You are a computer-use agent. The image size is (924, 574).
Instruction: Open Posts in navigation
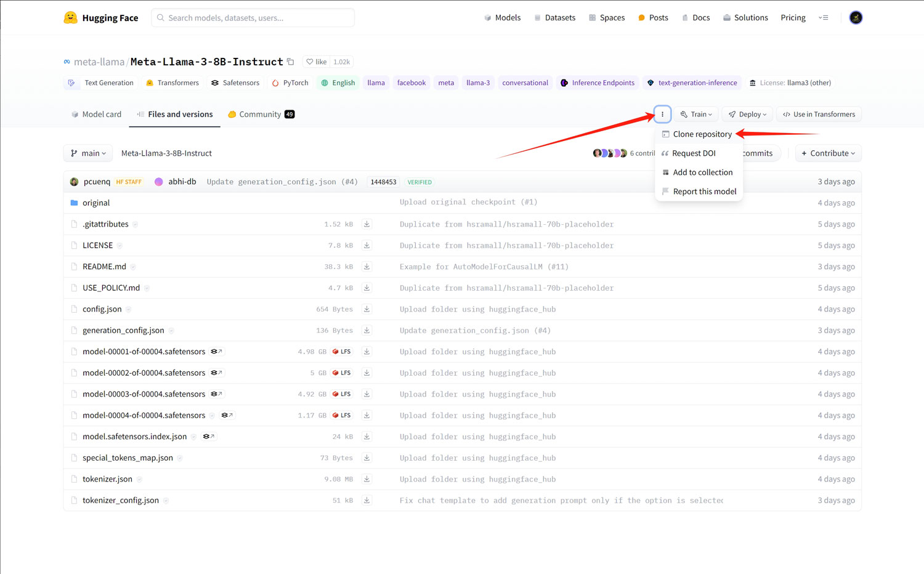[653, 18]
